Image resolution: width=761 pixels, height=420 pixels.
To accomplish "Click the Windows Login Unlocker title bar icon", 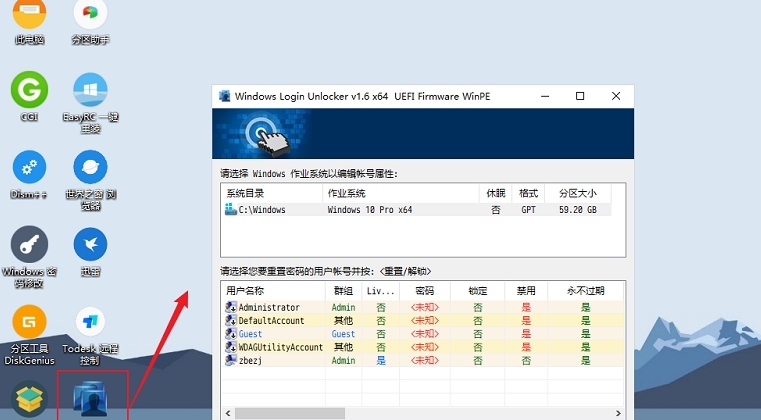I will [224, 96].
